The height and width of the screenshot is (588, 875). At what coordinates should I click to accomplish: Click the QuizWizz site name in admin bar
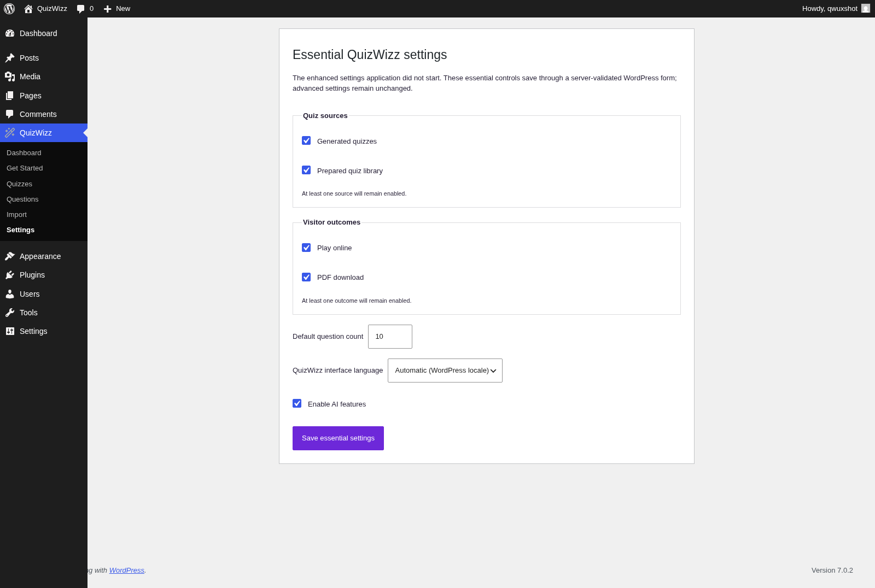[52, 9]
